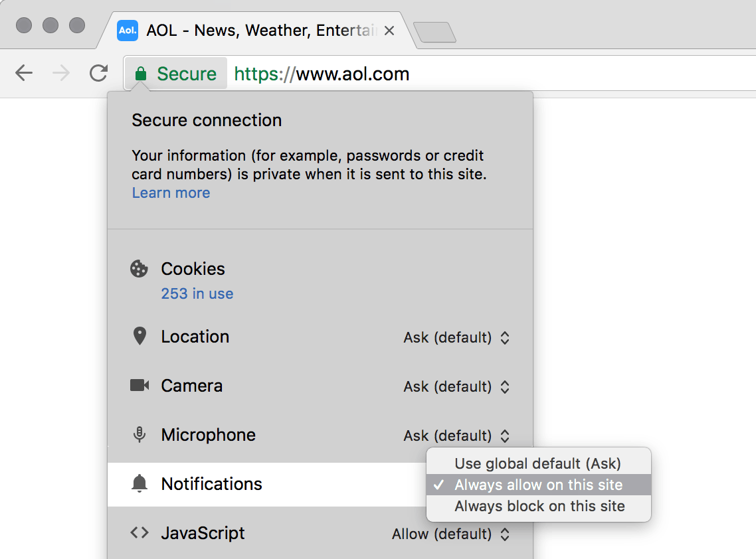Expand Microphone permission dropdown
Screen dimensions: 756x559
point(456,436)
